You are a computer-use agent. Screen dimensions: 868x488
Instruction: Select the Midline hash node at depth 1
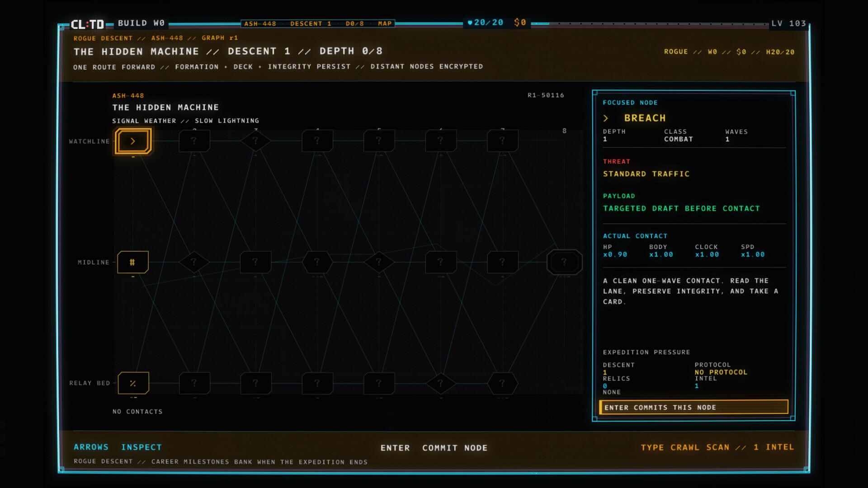point(132,262)
